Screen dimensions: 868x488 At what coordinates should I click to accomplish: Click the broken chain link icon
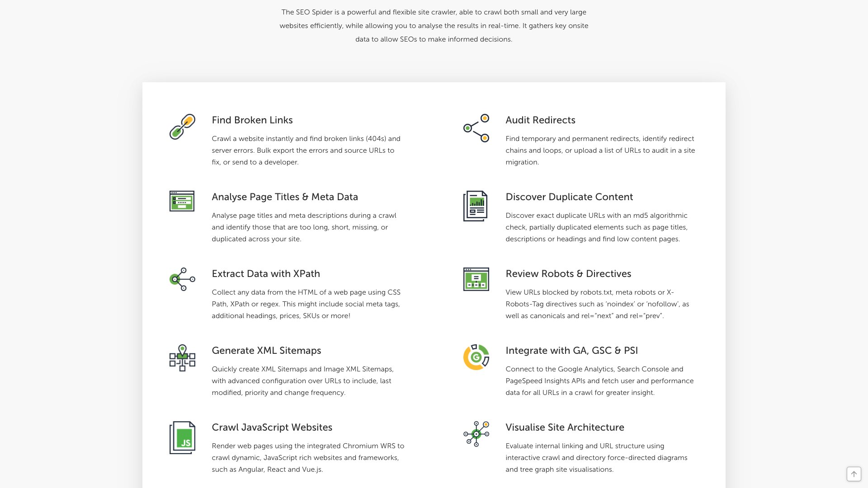coord(182,127)
